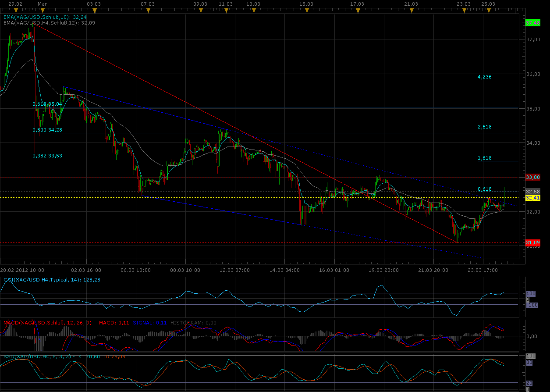Click the 19.03 23:00 time axis label
Viewport: 550px width, 392px height.
(384, 270)
